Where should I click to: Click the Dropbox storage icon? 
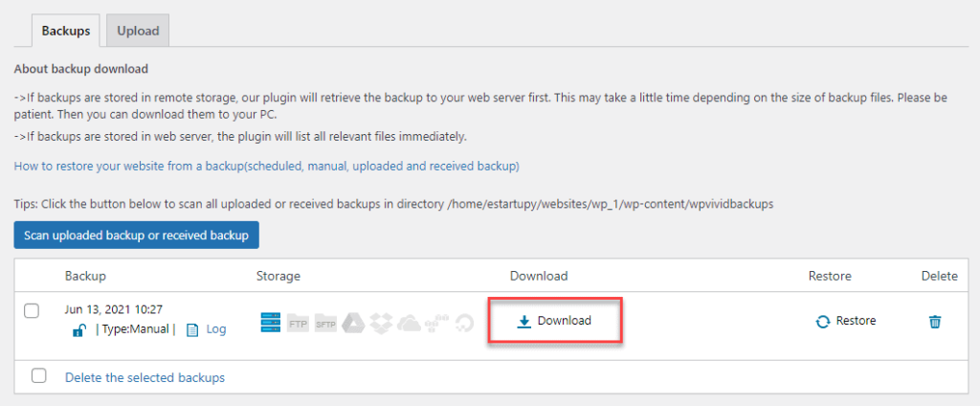click(x=382, y=323)
